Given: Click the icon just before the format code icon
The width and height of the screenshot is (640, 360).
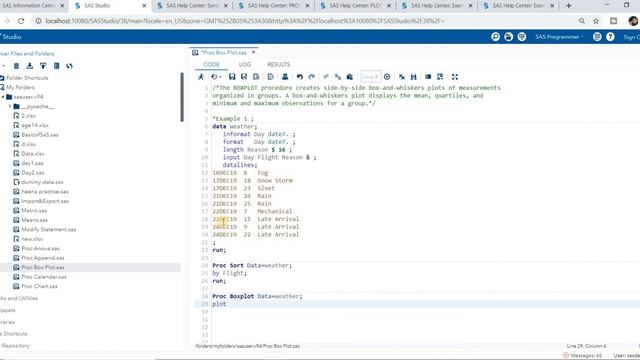Looking at the screenshot, I should pyautogui.click(x=428, y=77).
